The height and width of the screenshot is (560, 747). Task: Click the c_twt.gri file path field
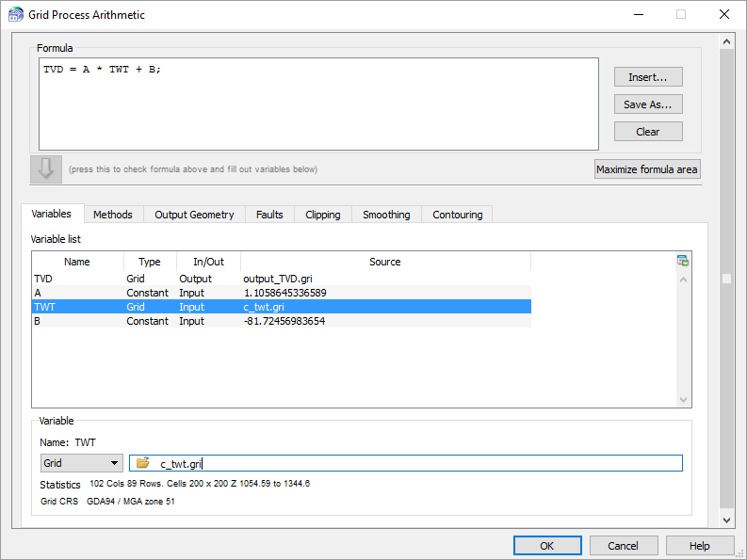point(414,463)
